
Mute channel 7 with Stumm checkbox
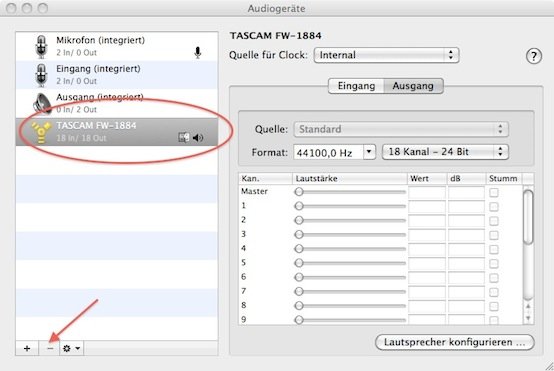[x=494, y=292]
